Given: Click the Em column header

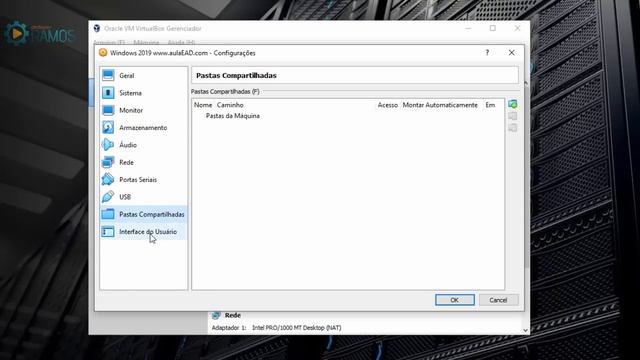Looking at the screenshot, I should (490, 105).
